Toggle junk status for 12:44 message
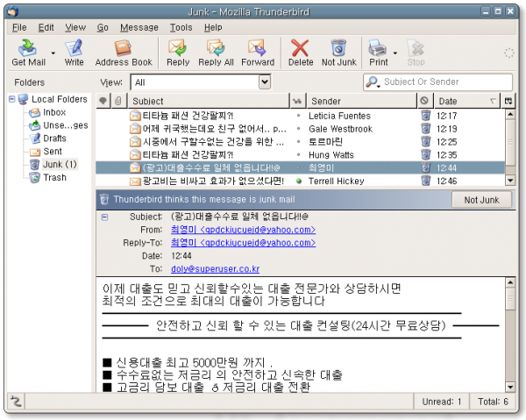Image resolution: width=526 pixels, height=420 pixels. (x=425, y=167)
